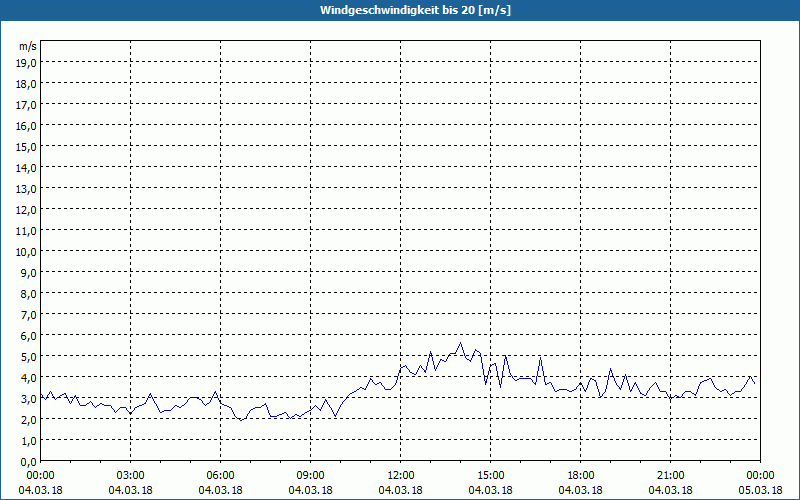The height and width of the screenshot is (500, 800).
Task: Click the 05.03.18 date label
Action: pyautogui.click(x=760, y=490)
